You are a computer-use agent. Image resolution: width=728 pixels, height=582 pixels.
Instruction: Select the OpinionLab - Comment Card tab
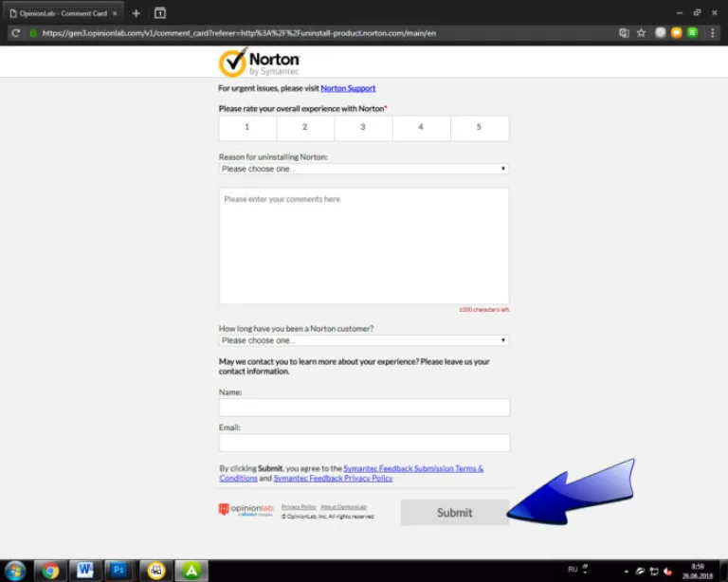(x=64, y=13)
